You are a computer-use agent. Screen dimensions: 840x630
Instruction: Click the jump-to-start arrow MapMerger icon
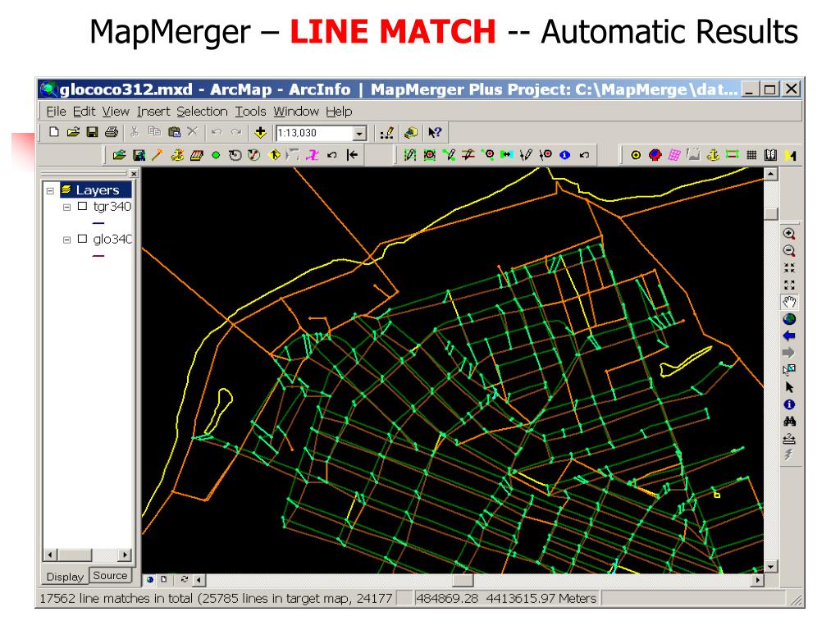(x=352, y=155)
